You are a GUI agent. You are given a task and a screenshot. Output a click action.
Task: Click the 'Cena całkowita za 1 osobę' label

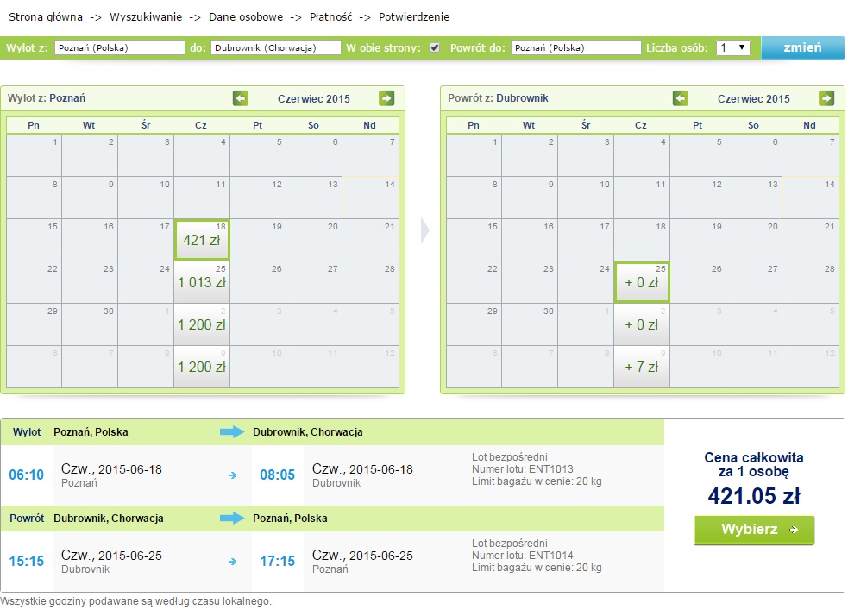[754, 464]
